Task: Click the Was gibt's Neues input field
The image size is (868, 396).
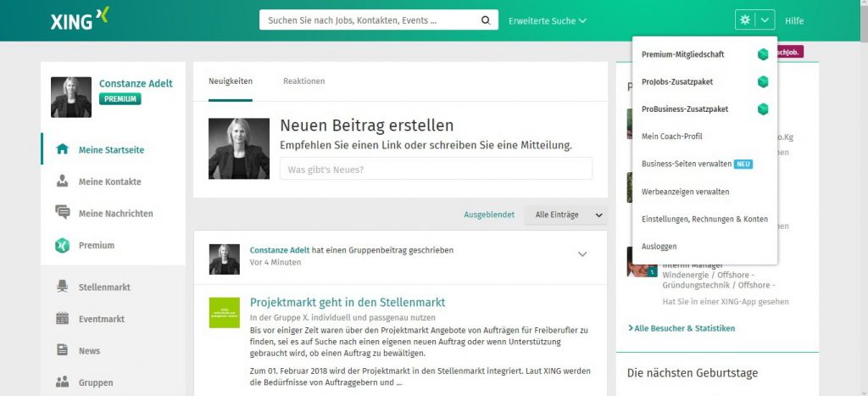Action: 436,169
